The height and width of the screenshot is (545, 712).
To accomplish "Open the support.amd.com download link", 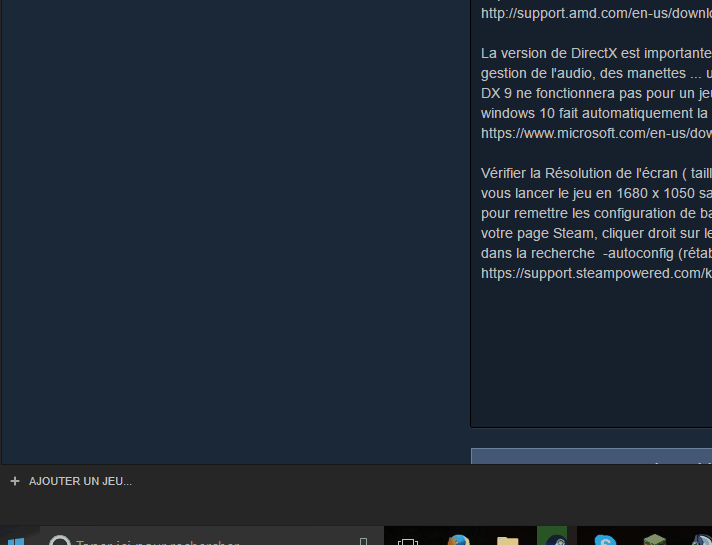I will [x=596, y=13].
